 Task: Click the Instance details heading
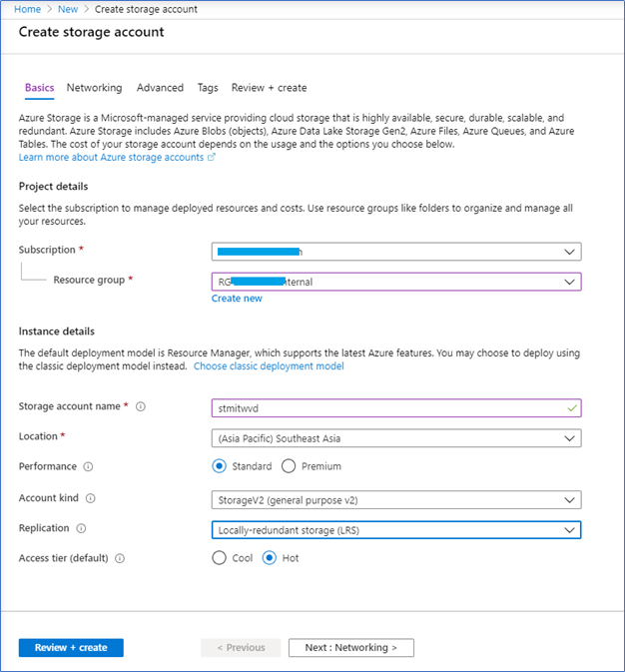coord(57,332)
